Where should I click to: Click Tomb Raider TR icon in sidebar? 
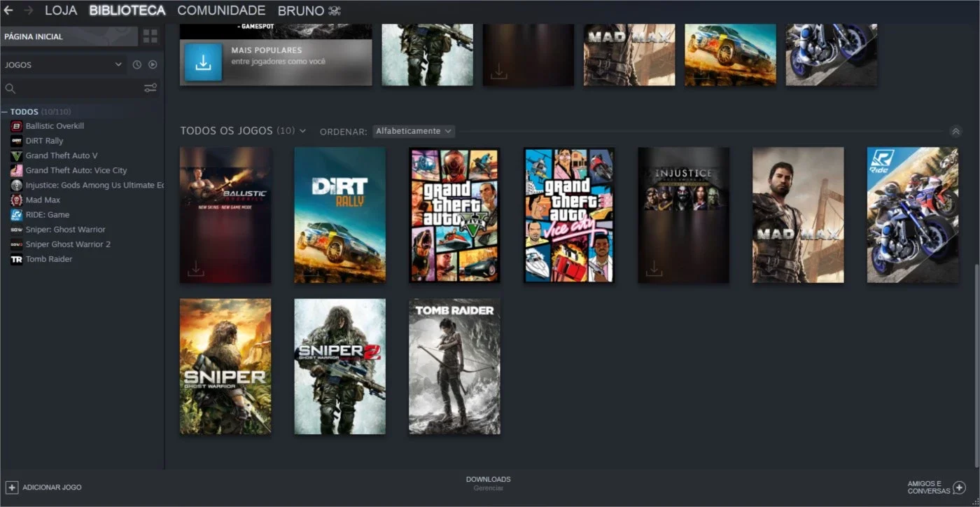click(16, 259)
